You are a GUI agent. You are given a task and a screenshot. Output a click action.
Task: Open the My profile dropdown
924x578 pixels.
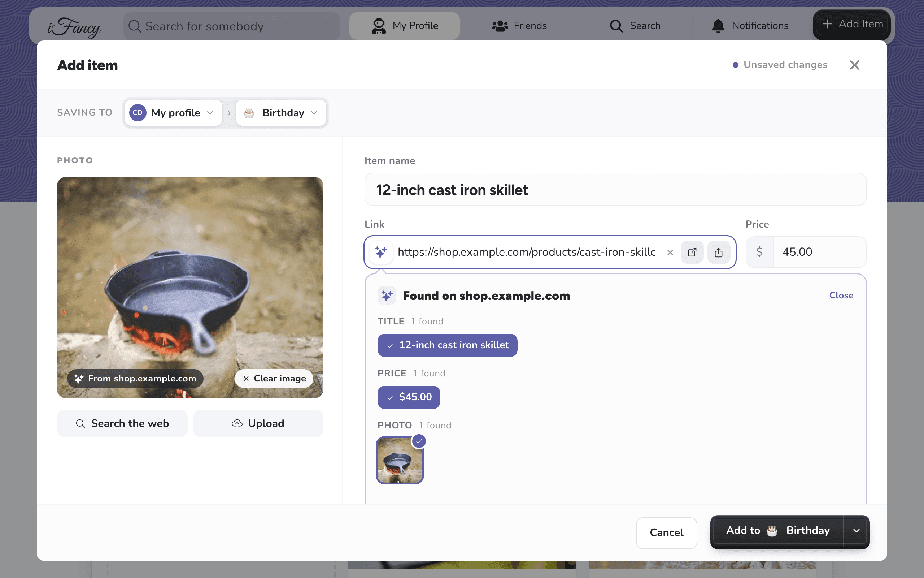click(x=173, y=113)
